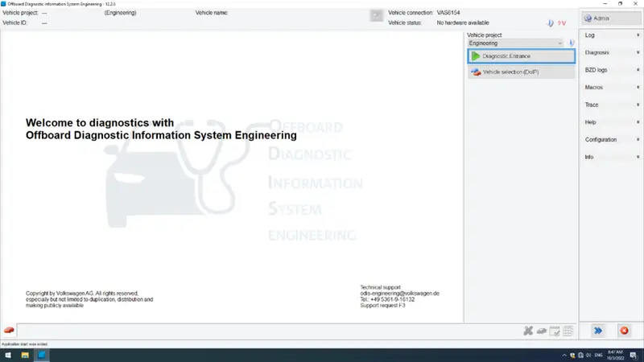Open File Explorer from the taskbar
Screen dimensions: 644x362
[25, 355]
